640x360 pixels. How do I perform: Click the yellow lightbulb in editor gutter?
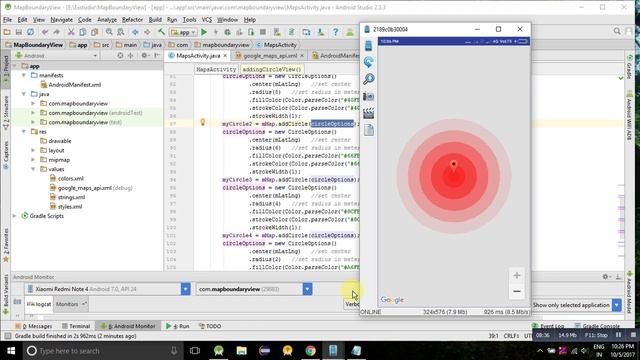(x=202, y=122)
